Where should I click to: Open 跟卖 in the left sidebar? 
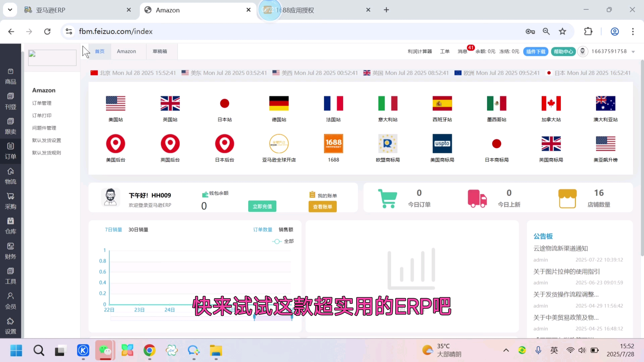(11, 127)
